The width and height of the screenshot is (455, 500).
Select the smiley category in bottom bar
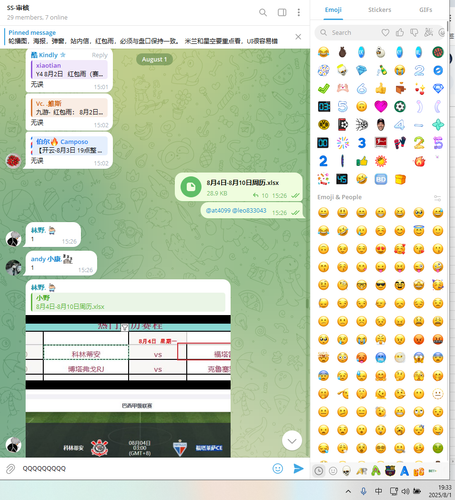[x=333, y=471]
